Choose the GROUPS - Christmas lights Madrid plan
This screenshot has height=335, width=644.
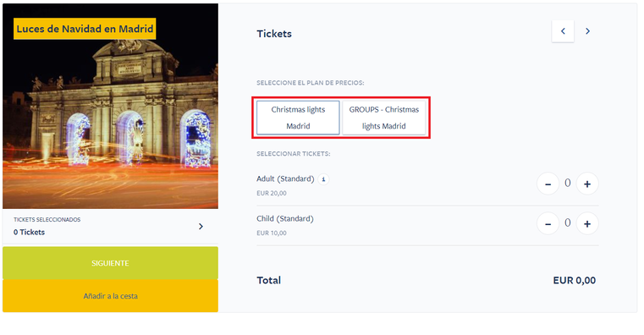pyautogui.click(x=384, y=118)
